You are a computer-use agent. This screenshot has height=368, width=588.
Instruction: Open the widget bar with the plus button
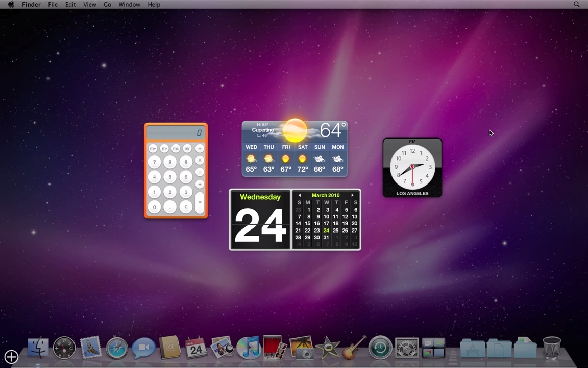tap(11, 356)
